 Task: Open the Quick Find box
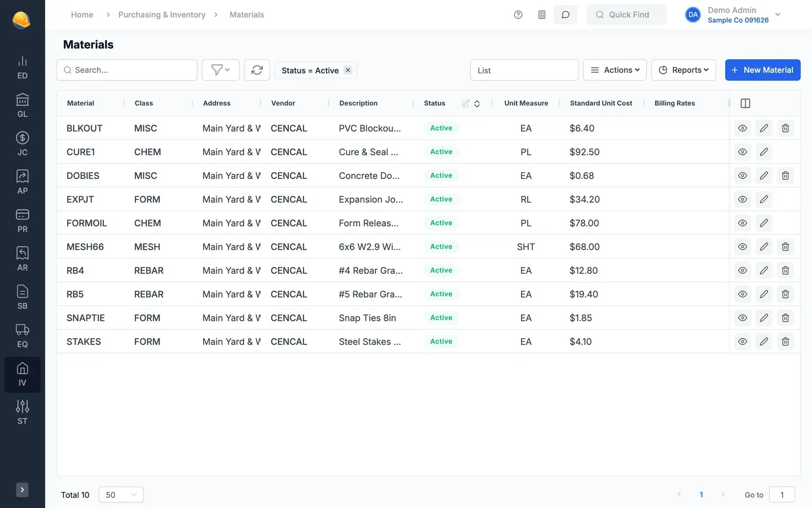tap(626, 15)
